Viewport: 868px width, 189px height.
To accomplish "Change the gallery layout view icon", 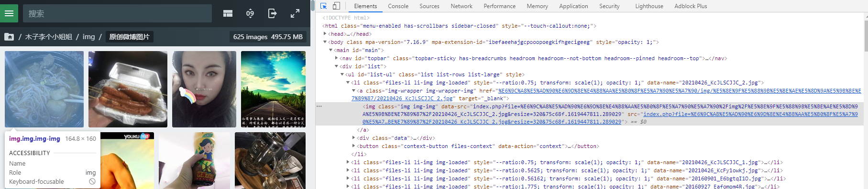I will (228, 13).
